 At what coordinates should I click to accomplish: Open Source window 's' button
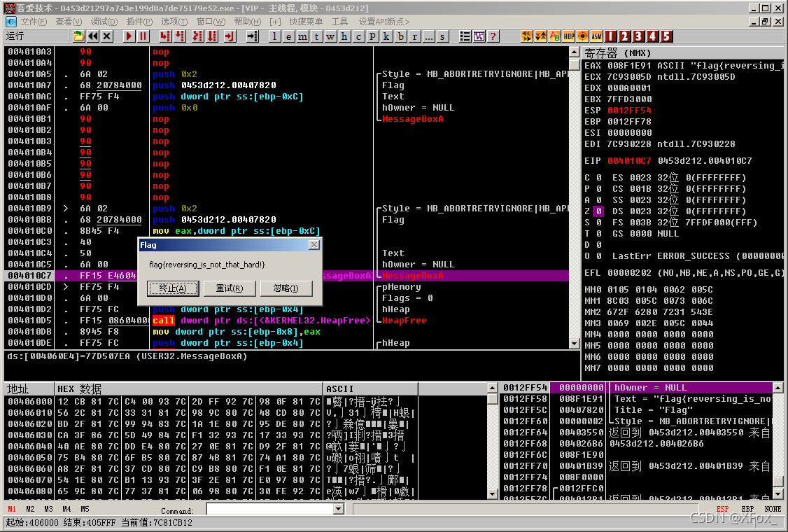pos(442,36)
